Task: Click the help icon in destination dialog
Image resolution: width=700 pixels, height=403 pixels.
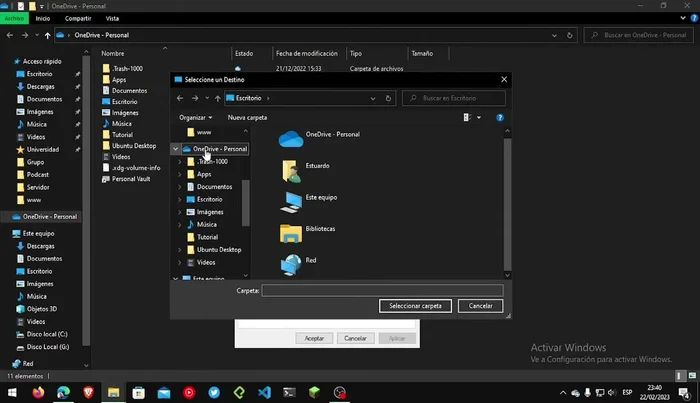Action: click(x=500, y=118)
